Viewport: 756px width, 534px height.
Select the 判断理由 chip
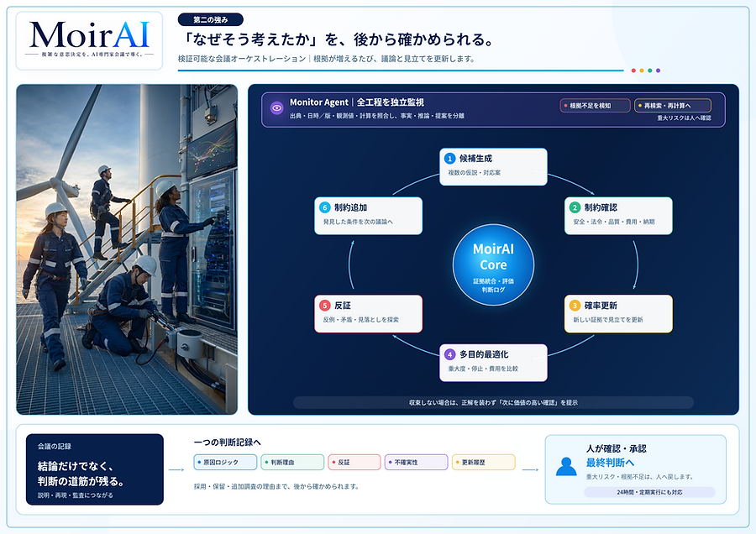pyautogui.click(x=292, y=462)
